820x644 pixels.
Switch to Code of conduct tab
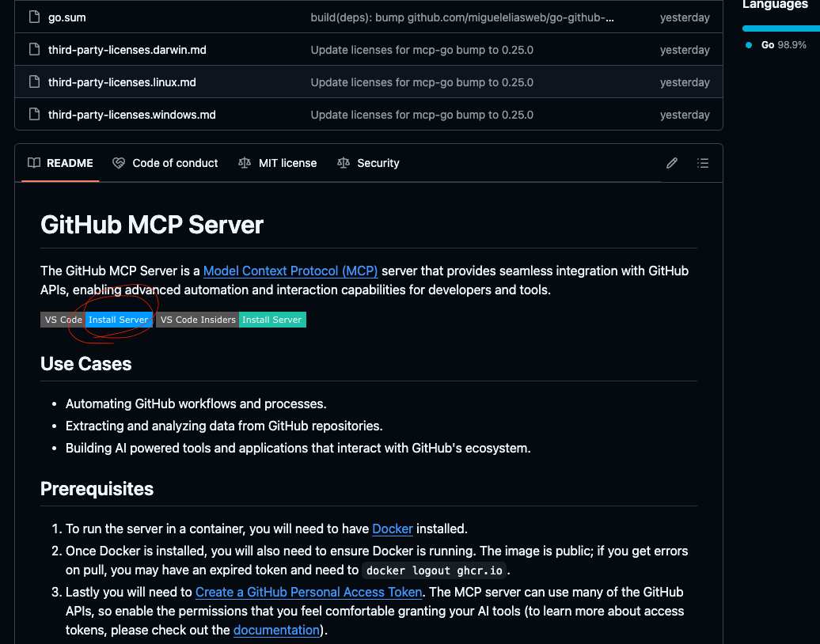click(165, 163)
